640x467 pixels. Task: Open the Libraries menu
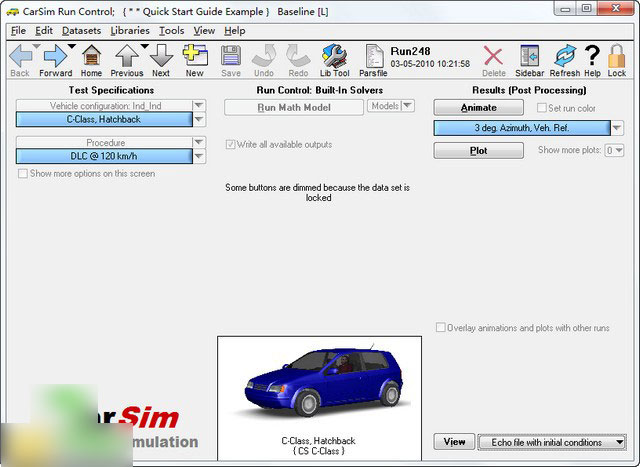click(130, 31)
